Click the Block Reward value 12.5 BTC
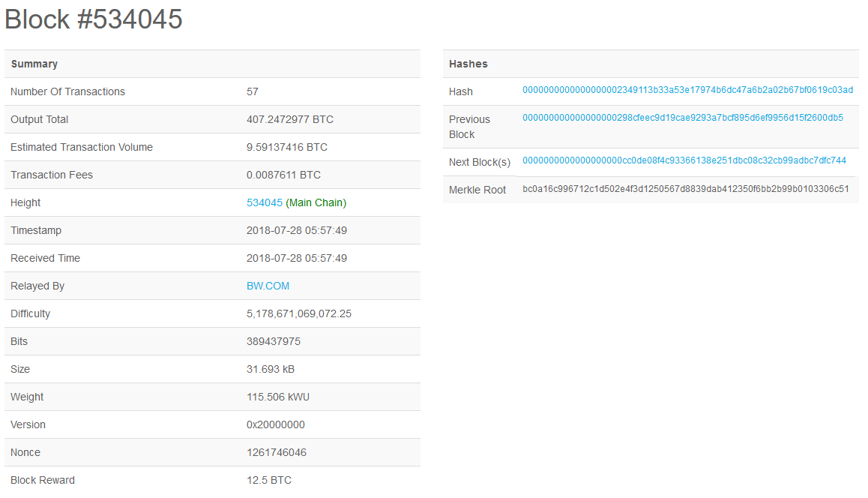Image resolution: width=868 pixels, height=498 pixels. click(269, 480)
